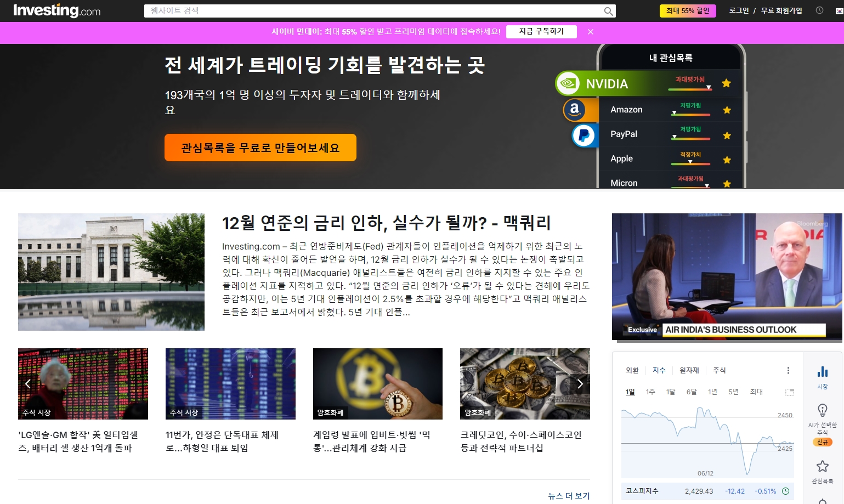
Task: Click 관심목록을 무료로 만들어보세요 orange button
Action: (x=260, y=148)
